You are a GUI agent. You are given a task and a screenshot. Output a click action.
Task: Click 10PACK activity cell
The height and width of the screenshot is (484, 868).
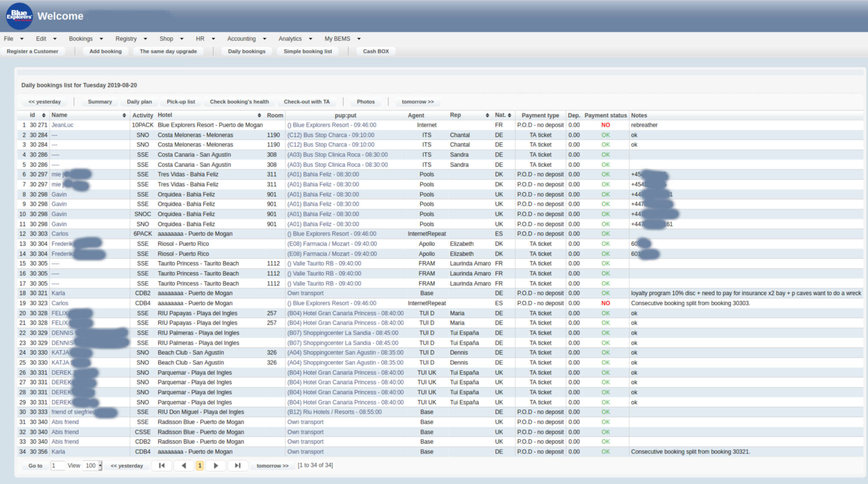click(x=142, y=125)
